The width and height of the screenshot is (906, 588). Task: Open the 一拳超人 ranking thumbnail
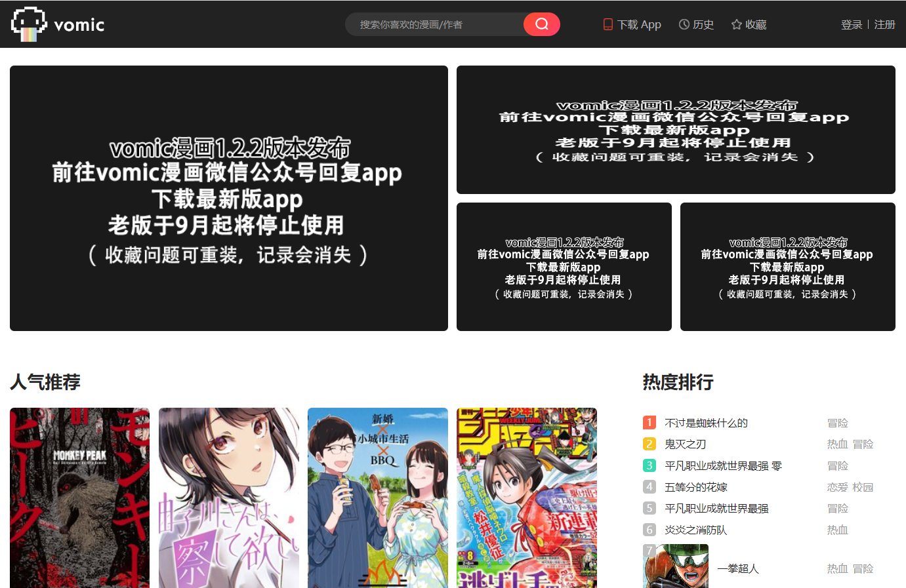click(x=676, y=566)
